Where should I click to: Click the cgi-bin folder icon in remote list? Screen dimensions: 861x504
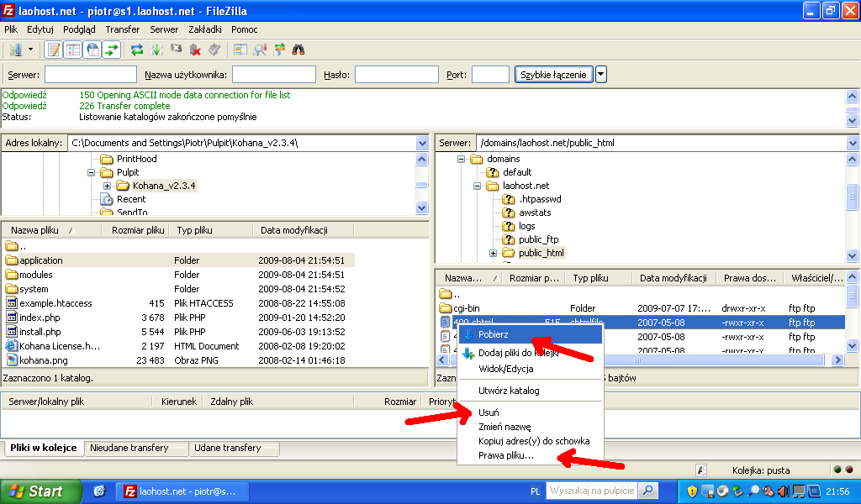pyautogui.click(x=446, y=308)
